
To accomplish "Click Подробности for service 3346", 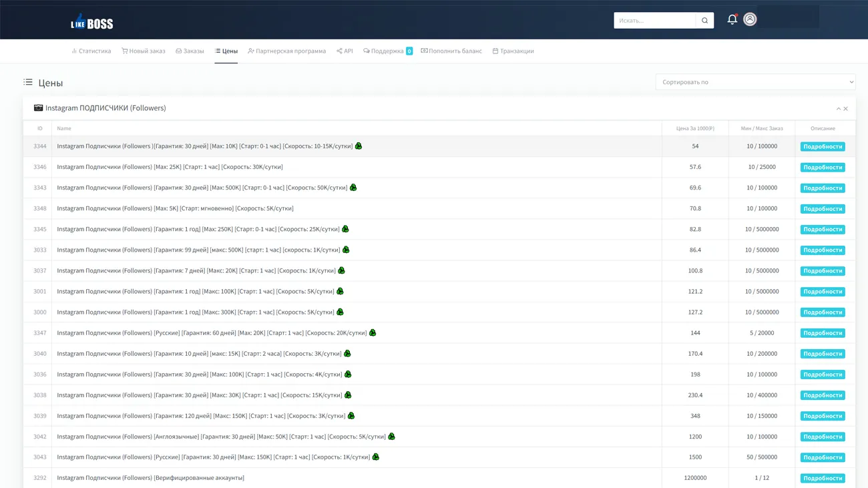I will pos(822,168).
